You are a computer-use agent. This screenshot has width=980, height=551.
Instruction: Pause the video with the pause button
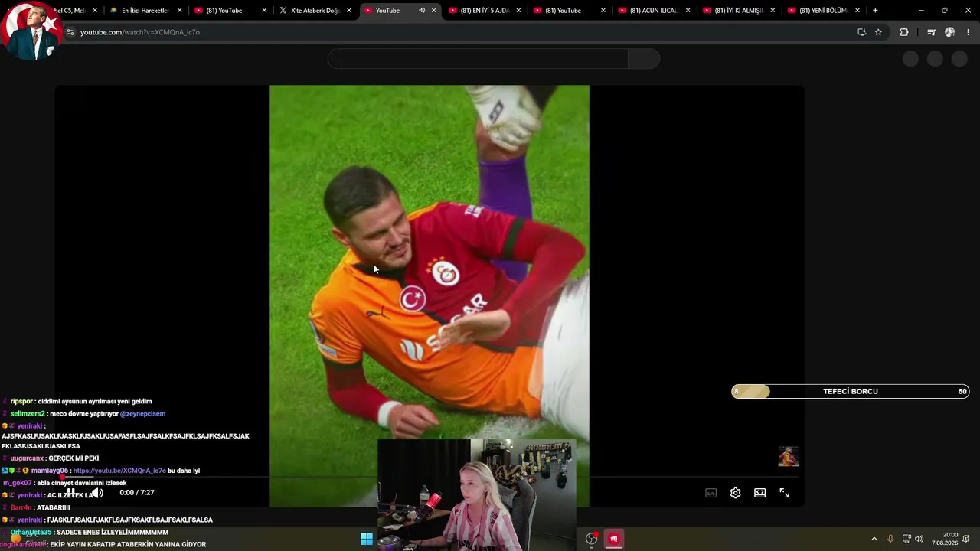pyautogui.click(x=70, y=493)
